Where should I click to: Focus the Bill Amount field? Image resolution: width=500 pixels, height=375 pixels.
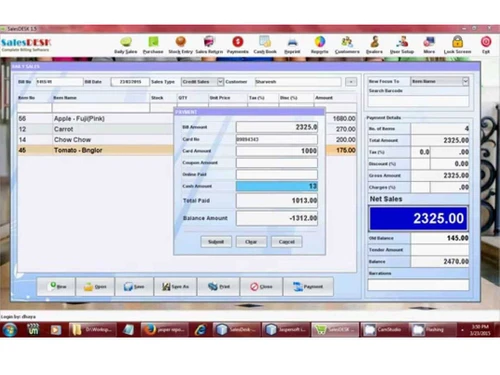pyautogui.click(x=277, y=127)
